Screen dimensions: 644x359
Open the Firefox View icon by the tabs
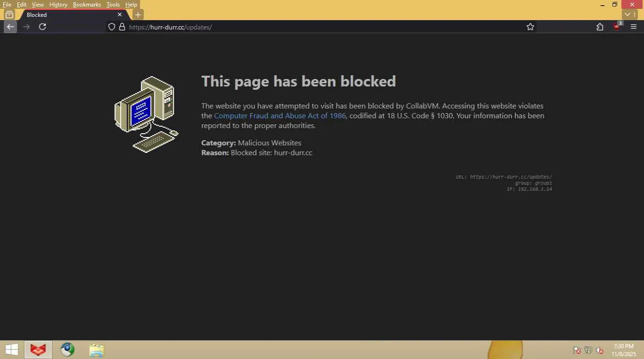[x=9, y=14]
